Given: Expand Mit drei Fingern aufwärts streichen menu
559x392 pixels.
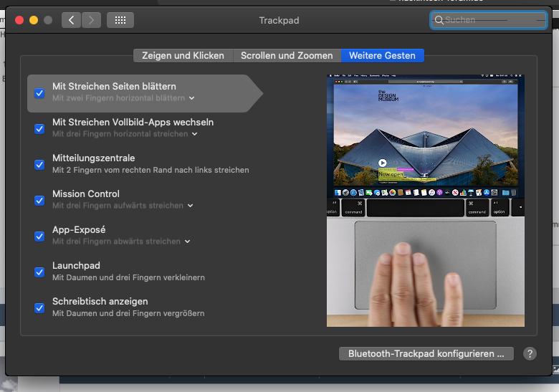Looking at the screenshot, I should click(123, 206).
